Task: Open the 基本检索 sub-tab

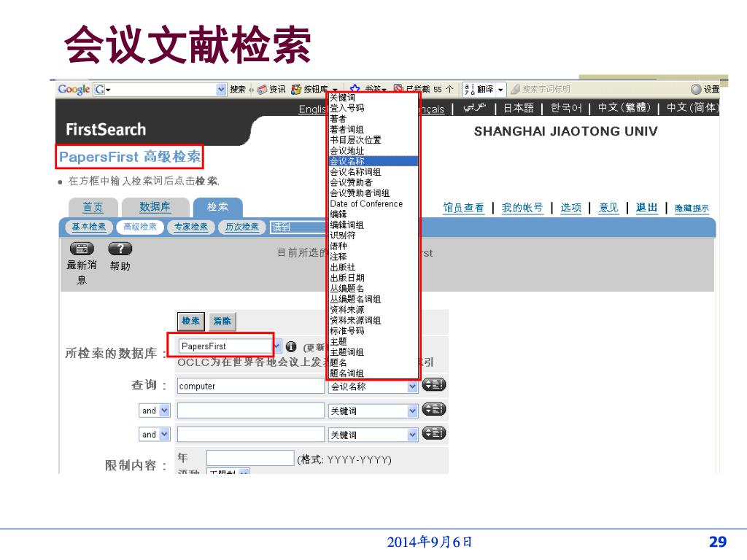Action: tap(89, 227)
